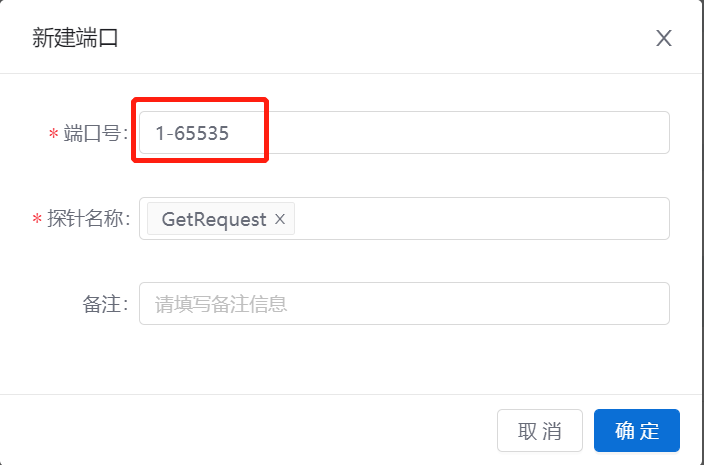Click the 取消 button
The width and height of the screenshot is (704, 465).
pyautogui.click(x=540, y=430)
